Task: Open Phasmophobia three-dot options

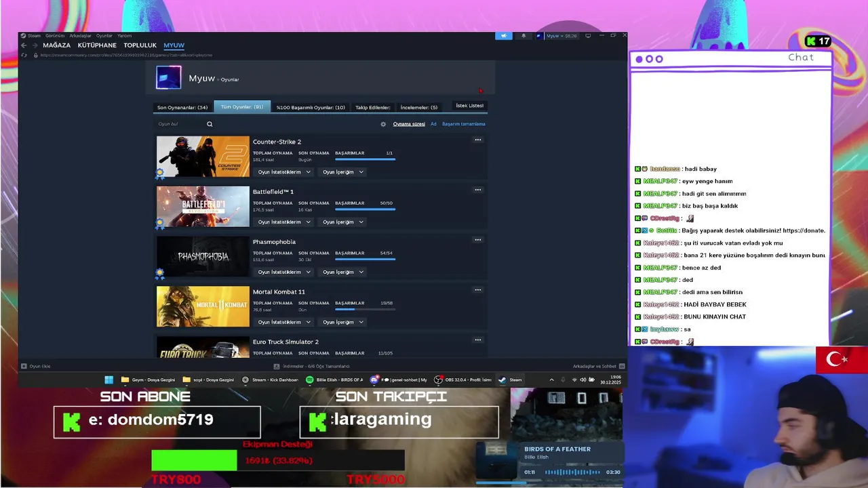Action: pos(477,240)
